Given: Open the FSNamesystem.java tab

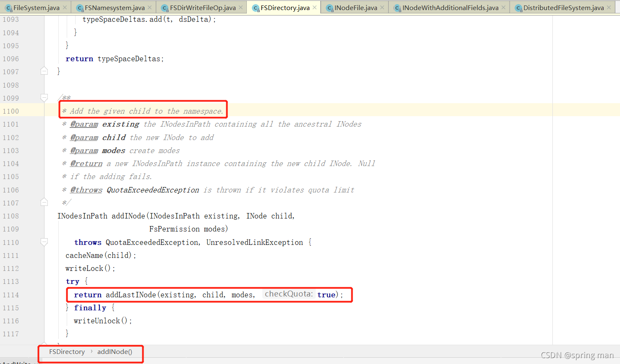Looking at the screenshot, I should [115, 8].
